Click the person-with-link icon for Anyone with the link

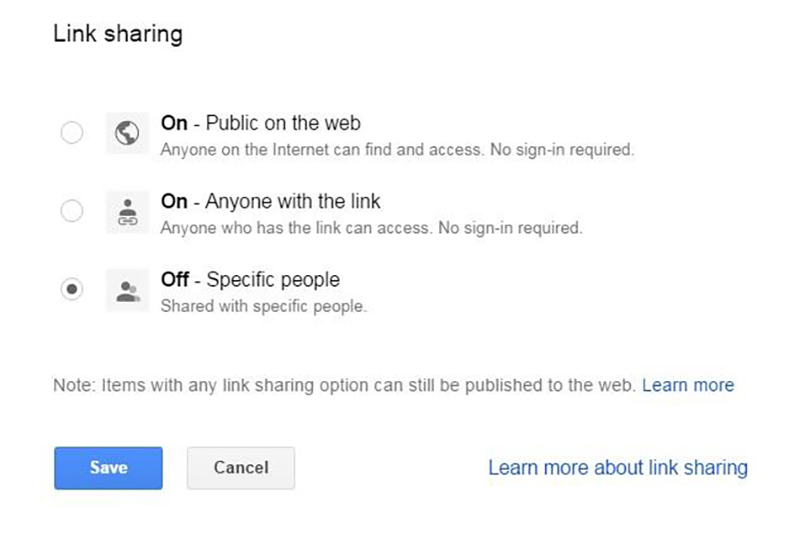point(127,212)
